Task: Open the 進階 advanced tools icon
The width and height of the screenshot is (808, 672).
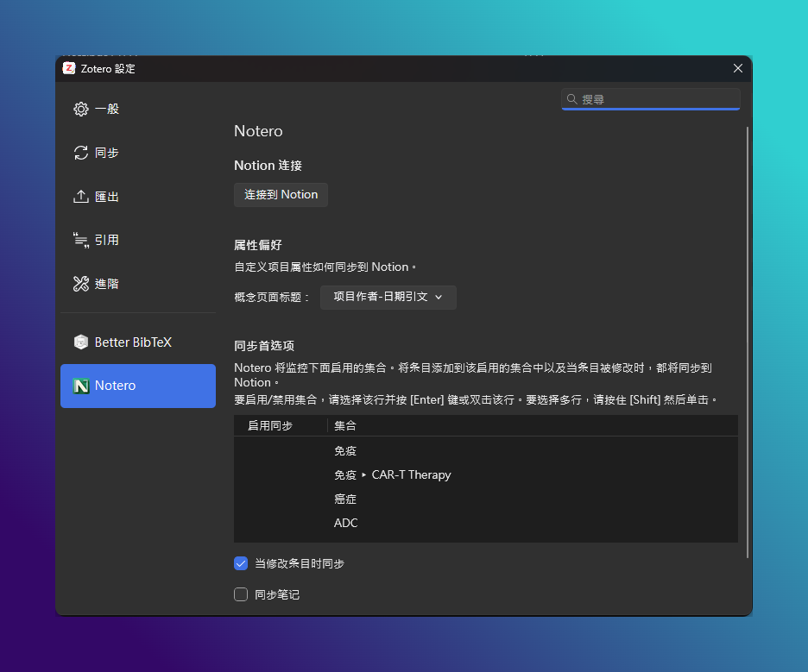Action: pyautogui.click(x=81, y=284)
